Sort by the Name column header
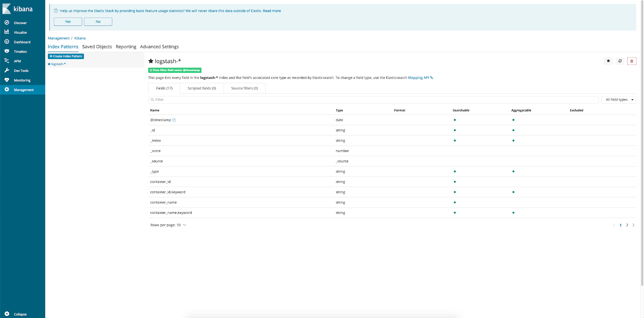 coord(155,110)
